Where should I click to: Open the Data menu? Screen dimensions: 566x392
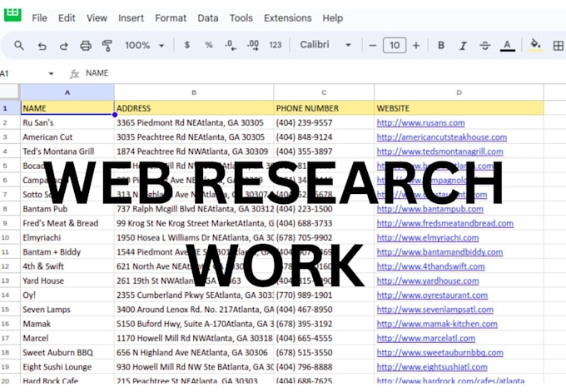coord(208,18)
